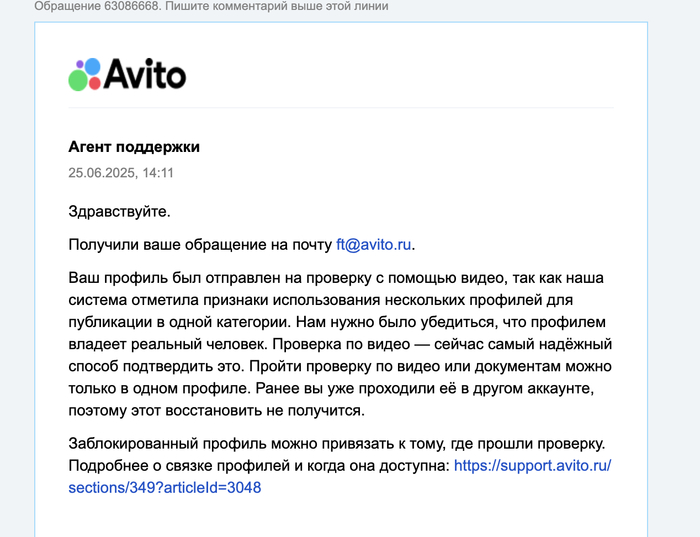Click the greeting 'Здравствуйте.'
Image resolution: width=700 pixels, height=537 pixels.
[x=119, y=211]
